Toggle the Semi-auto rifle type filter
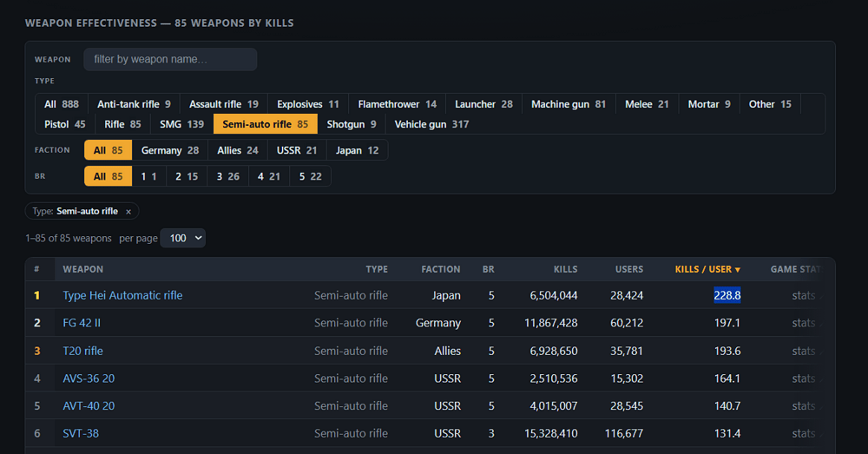 pos(265,124)
